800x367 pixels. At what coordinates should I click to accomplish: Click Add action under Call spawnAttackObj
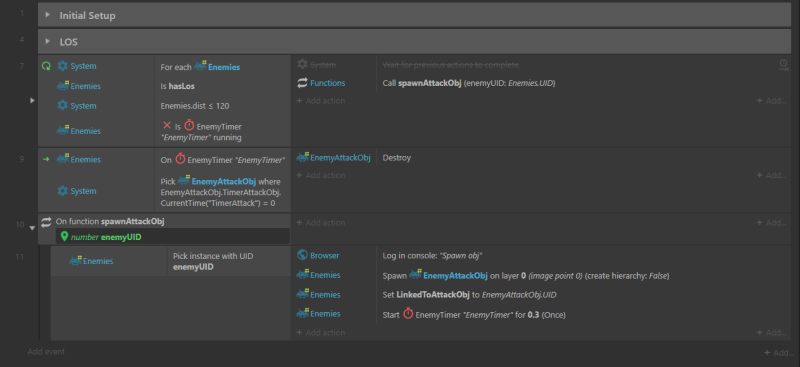[321, 101]
